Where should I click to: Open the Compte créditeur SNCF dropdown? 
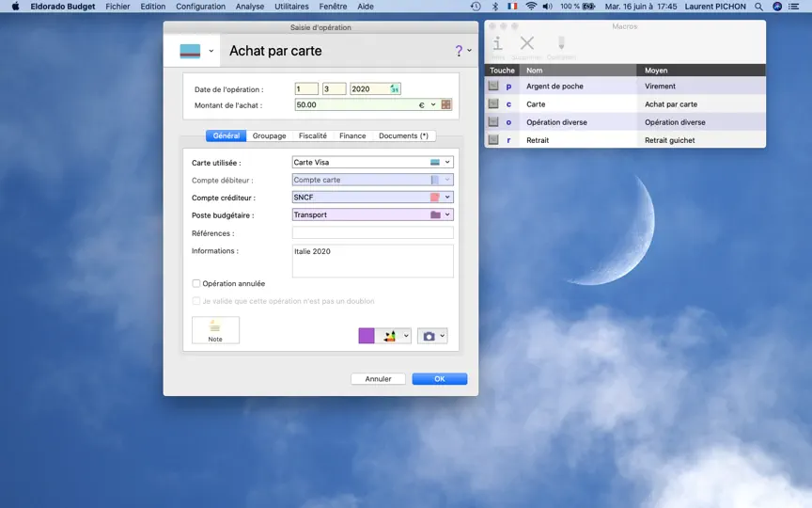[447, 198]
